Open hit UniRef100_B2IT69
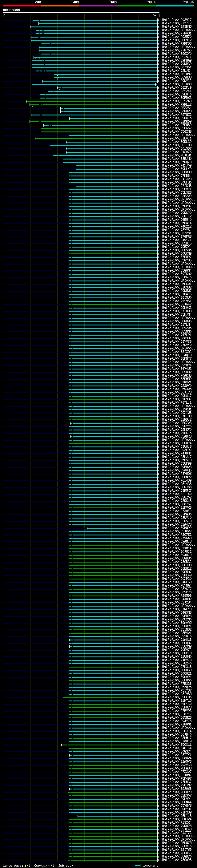197x868 pixels. click(177, 850)
